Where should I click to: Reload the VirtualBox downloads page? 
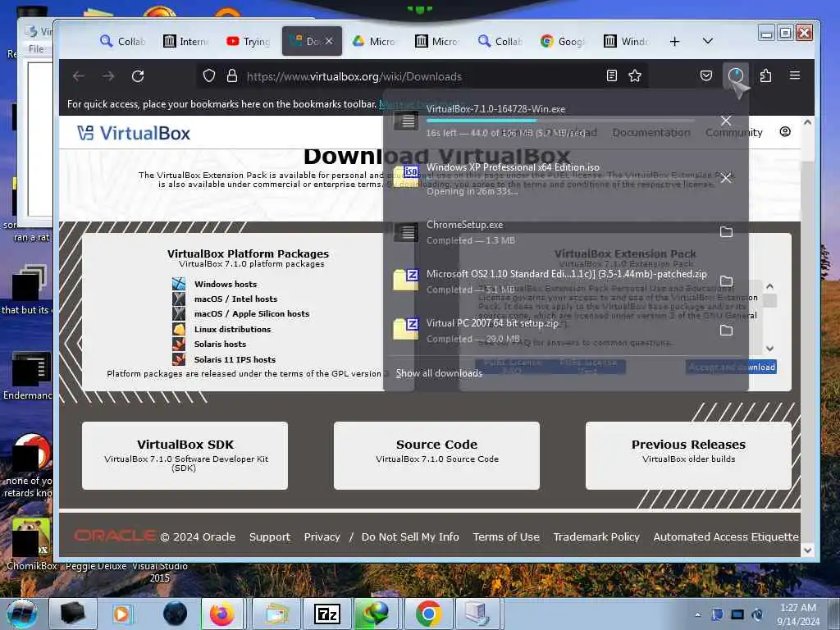pos(138,76)
